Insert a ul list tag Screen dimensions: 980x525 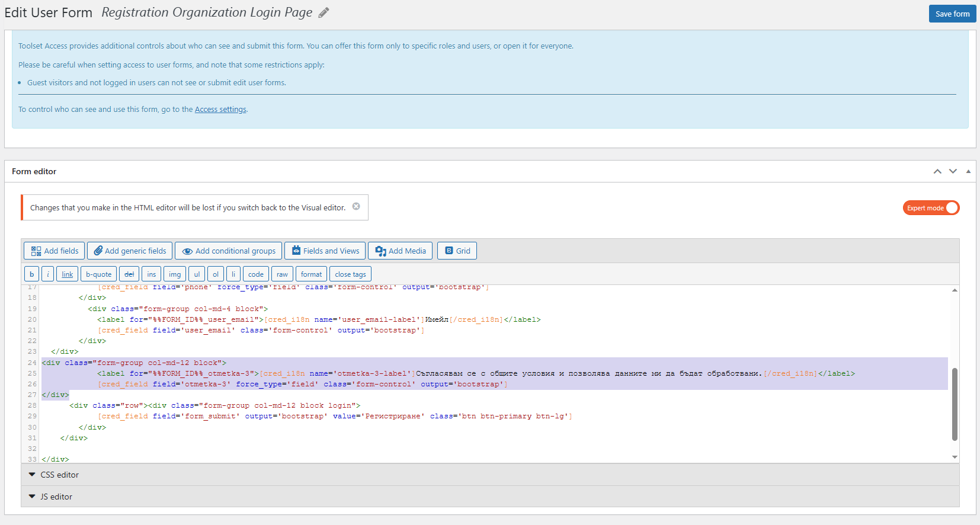point(197,274)
